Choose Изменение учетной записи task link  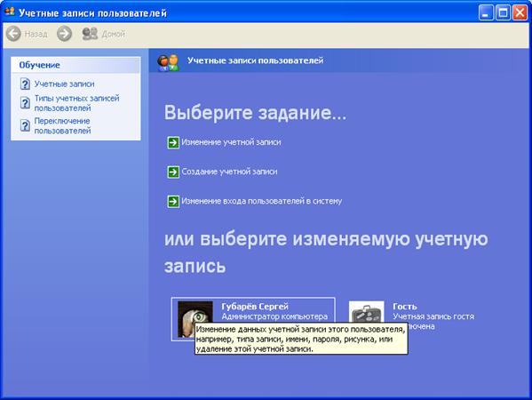(x=231, y=142)
